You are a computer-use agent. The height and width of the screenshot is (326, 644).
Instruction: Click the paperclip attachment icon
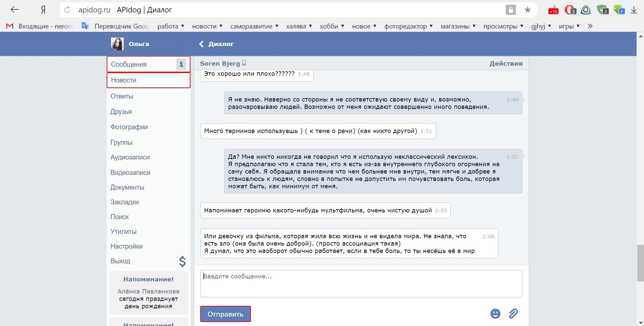click(513, 314)
